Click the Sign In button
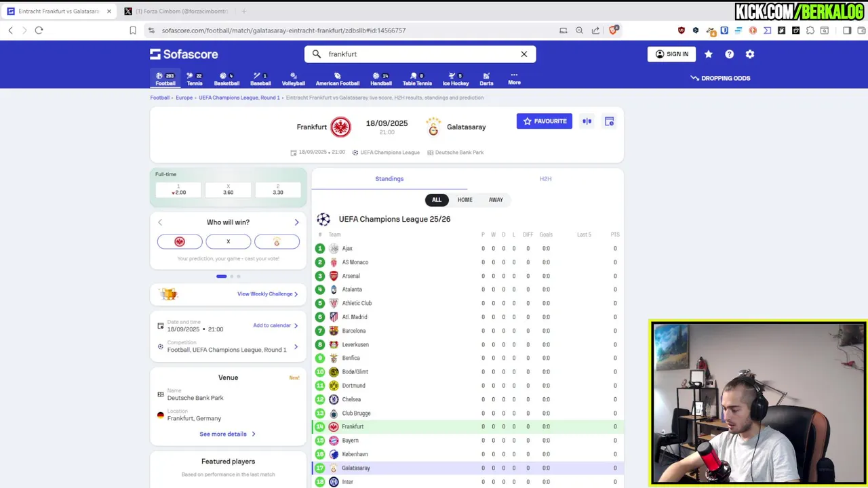The width and height of the screenshot is (868, 488). 671,54
